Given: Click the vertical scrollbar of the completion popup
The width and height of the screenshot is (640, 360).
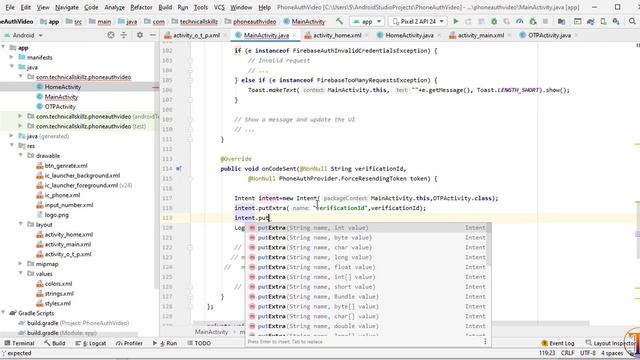Looking at the screenshot, I should tap(489, 244).
